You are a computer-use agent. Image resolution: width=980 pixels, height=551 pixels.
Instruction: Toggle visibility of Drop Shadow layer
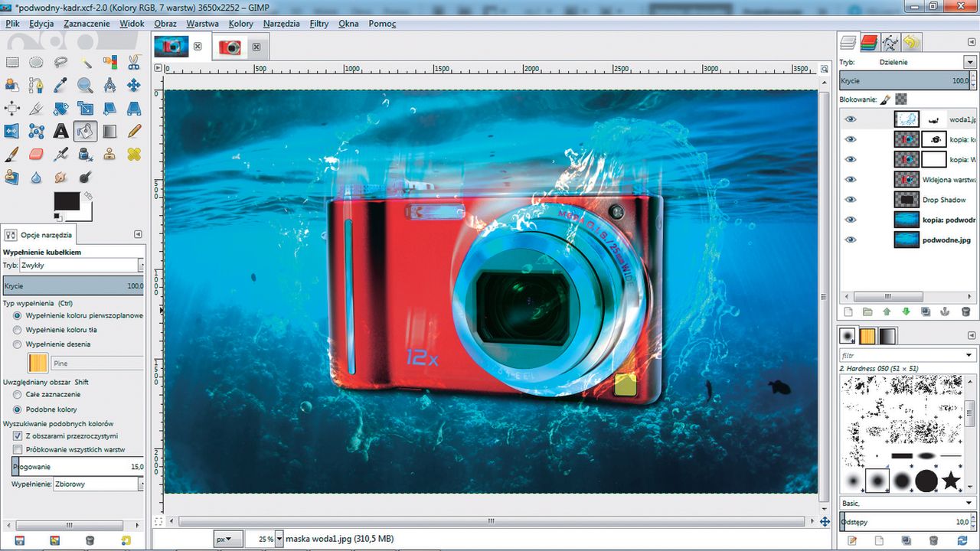tap(850, 200)
